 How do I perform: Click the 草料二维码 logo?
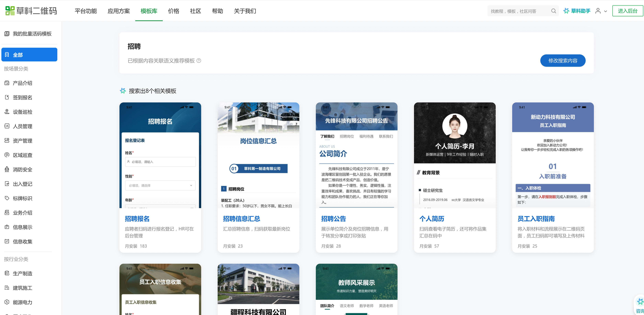(x=31, y=11)
